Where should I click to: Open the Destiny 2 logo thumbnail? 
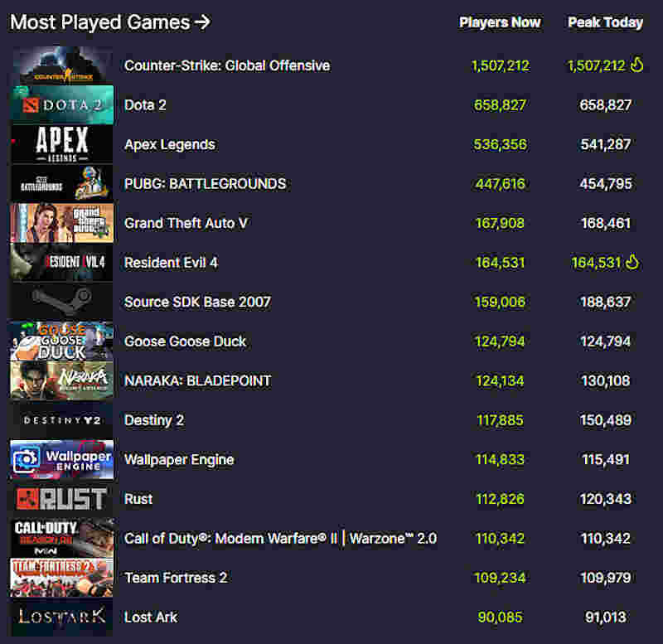[62, 420]
